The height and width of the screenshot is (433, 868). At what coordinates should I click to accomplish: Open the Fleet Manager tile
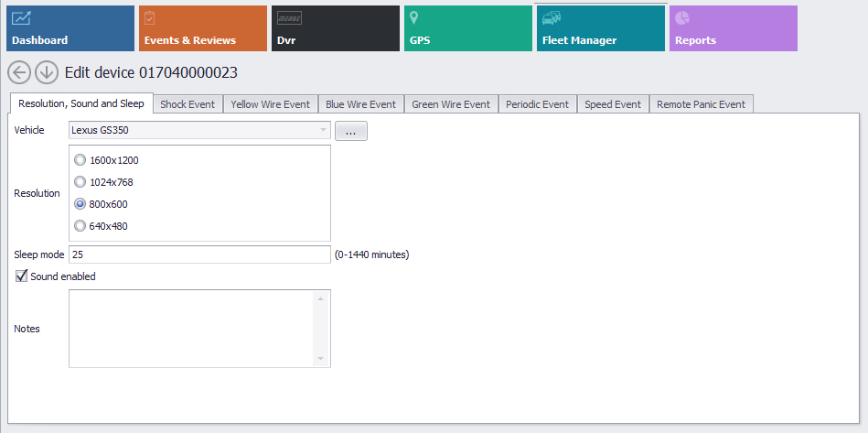(600, 28)
